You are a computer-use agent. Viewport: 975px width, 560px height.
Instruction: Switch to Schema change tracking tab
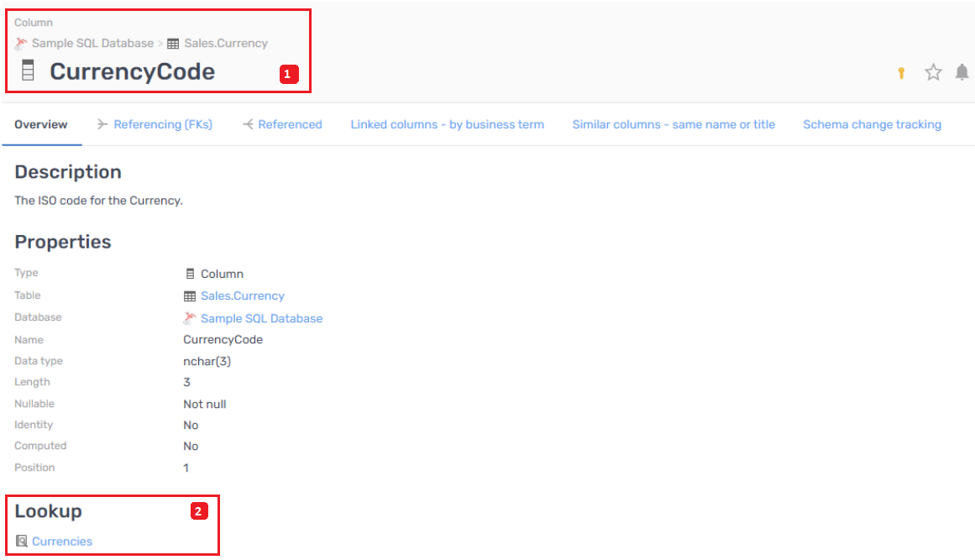(x=872, y=124)
